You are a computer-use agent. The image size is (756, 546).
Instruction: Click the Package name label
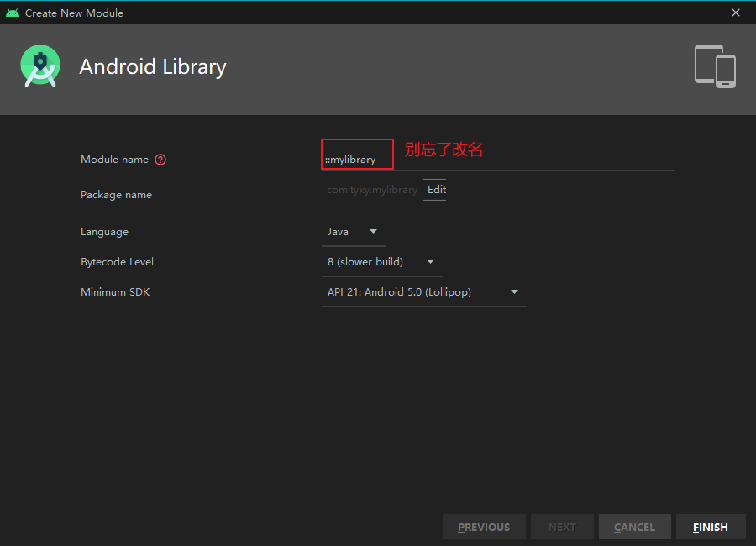pos(116,195)
